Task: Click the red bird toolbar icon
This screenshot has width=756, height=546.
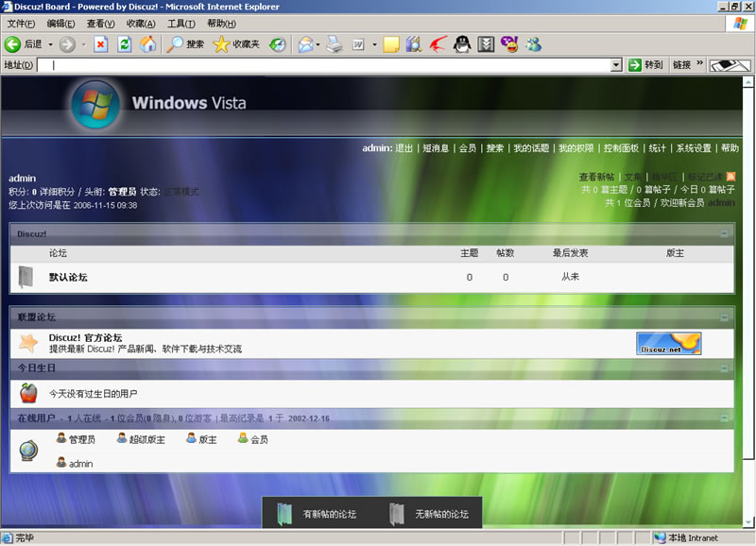Action: (x=438, y=44)
